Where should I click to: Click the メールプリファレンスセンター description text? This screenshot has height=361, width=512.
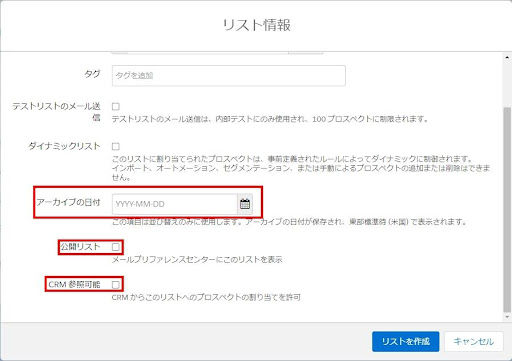197,259
